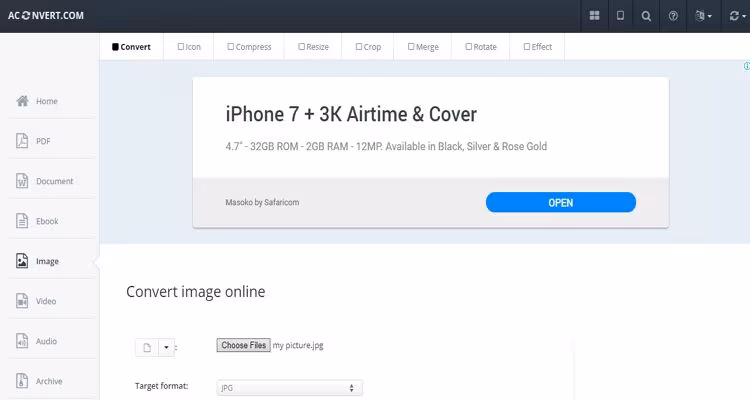Expand the file source dropdown arrow
The width and height of the screenshot is (750, 400).
tap(166, 347)
